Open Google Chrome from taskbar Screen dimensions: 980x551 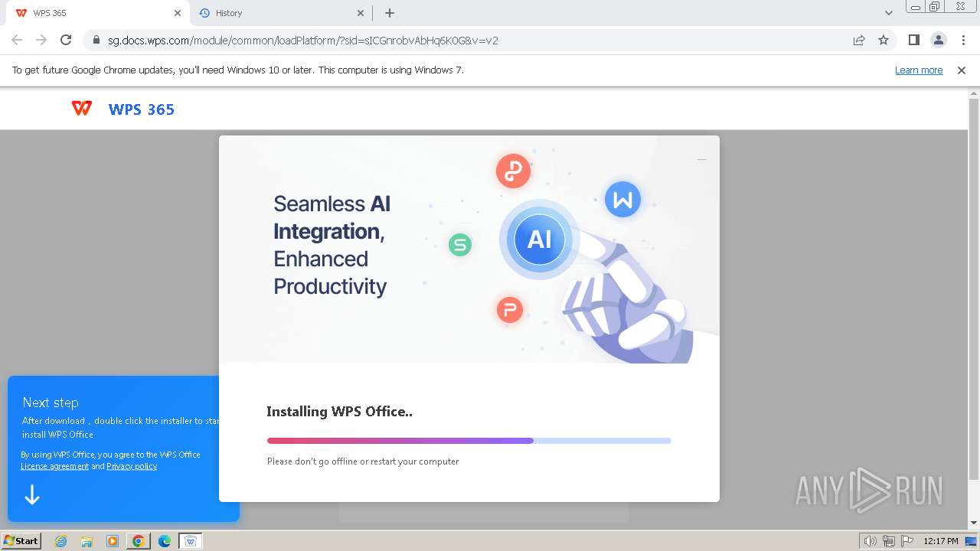139,541
